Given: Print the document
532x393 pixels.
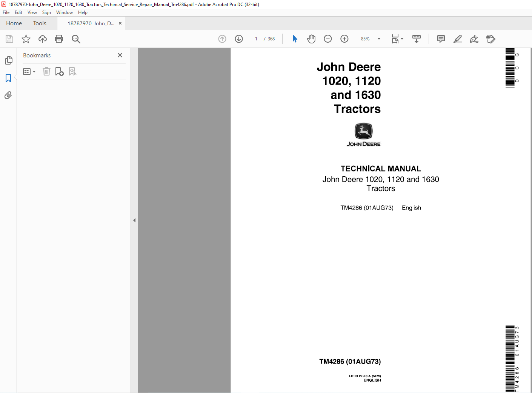Looking at the screenshot, I should (x=59, y=39).
